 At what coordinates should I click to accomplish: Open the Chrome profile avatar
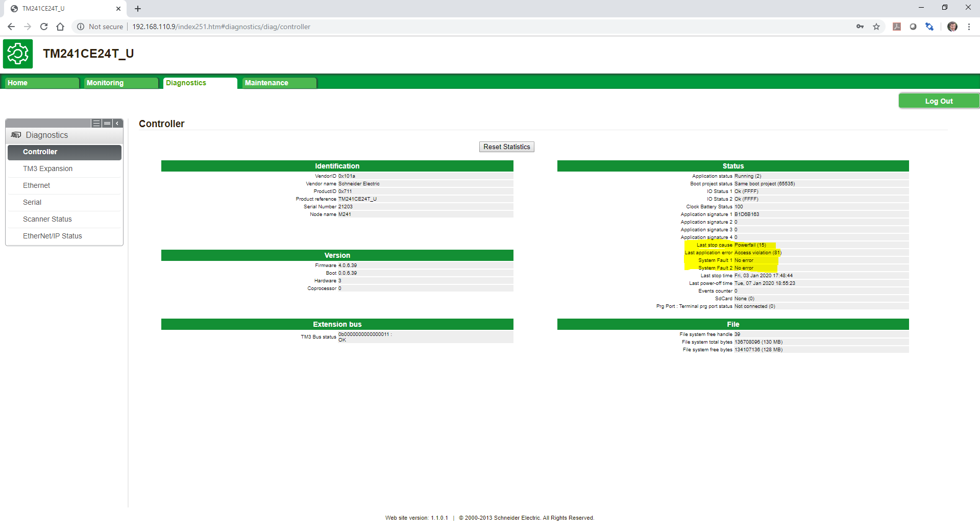pyautogui.click(x=952, y=27)
